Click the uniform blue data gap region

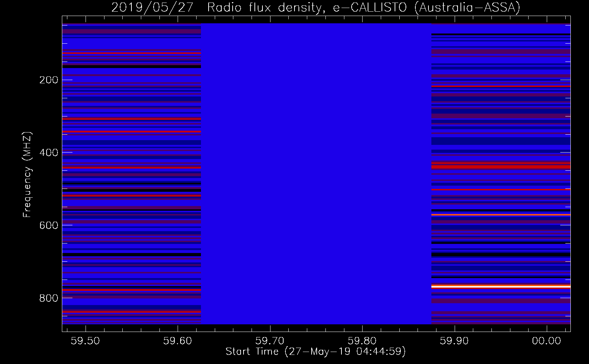pos(316,174)
